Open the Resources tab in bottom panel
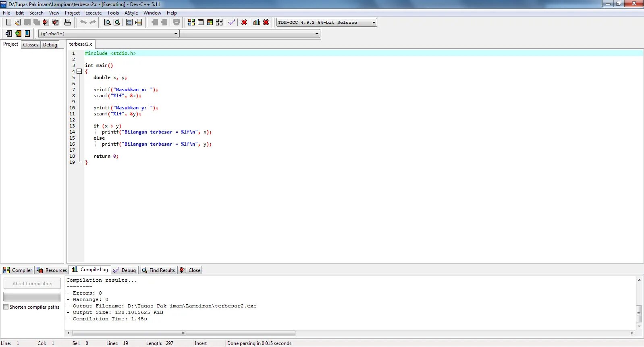 (52, 270)
